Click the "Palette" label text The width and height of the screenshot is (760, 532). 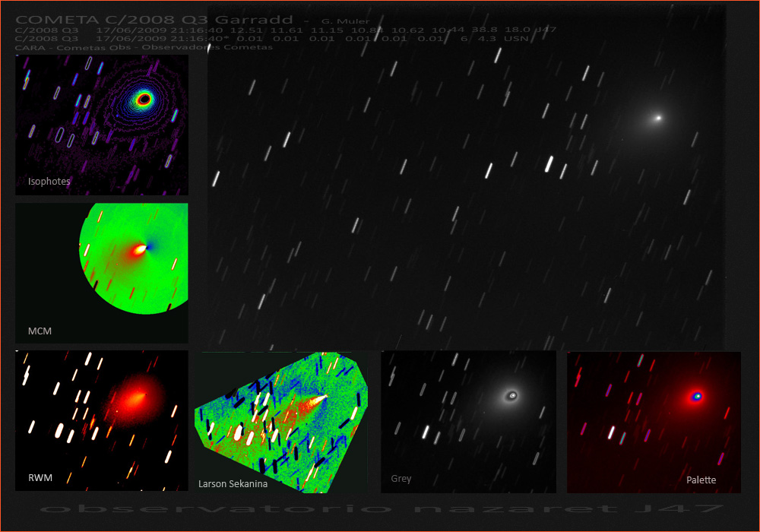point(701,480)
